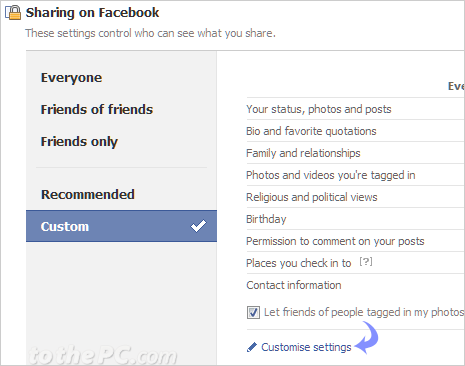Pick the Recommended sharing preset
465x366 pixels.
pyautogui.click(x=88, y=194)
